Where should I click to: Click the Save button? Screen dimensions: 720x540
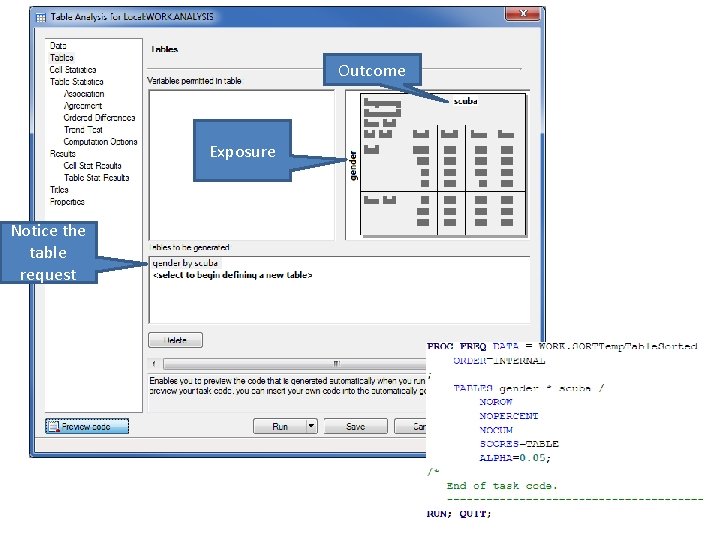tap(355, 426)
